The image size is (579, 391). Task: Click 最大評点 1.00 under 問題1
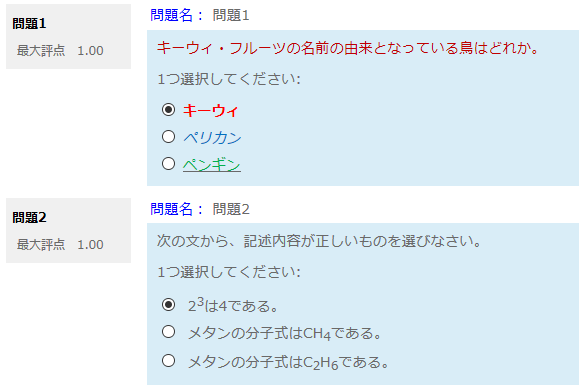[60, 51]
